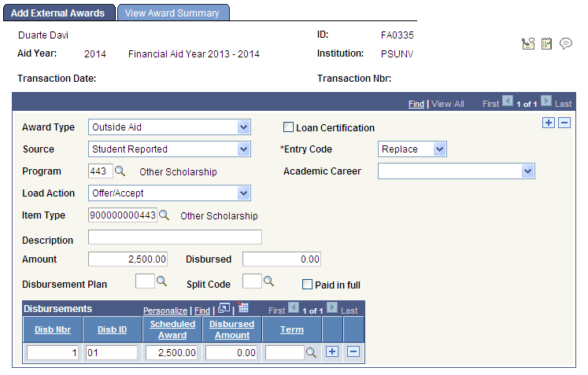The width and height of the screenshot is (588, 375).
Task: Check the Paid in full checkbox
Action: pos(307,285)
